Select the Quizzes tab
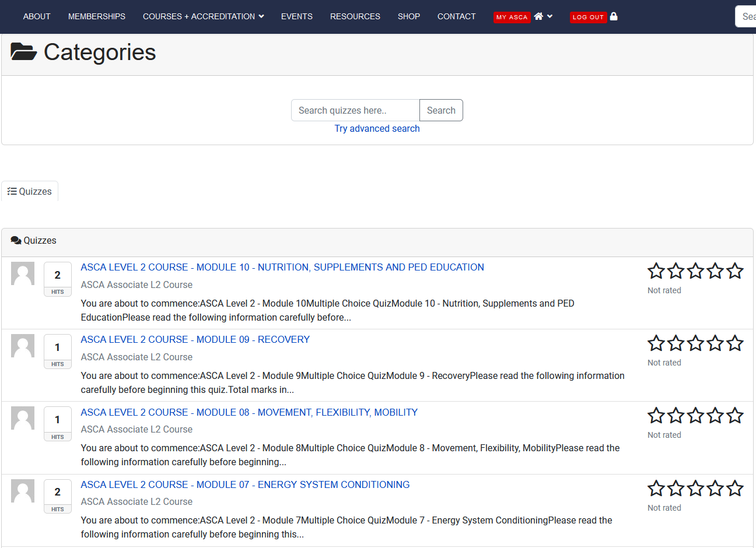This screenshot has height=548, width=756. click(x=30, y=191)
